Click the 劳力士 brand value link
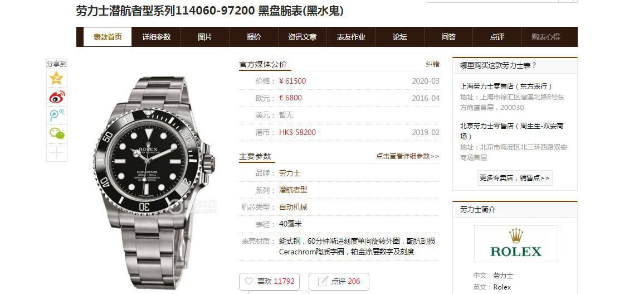644x294 pixels. [290, 173]
